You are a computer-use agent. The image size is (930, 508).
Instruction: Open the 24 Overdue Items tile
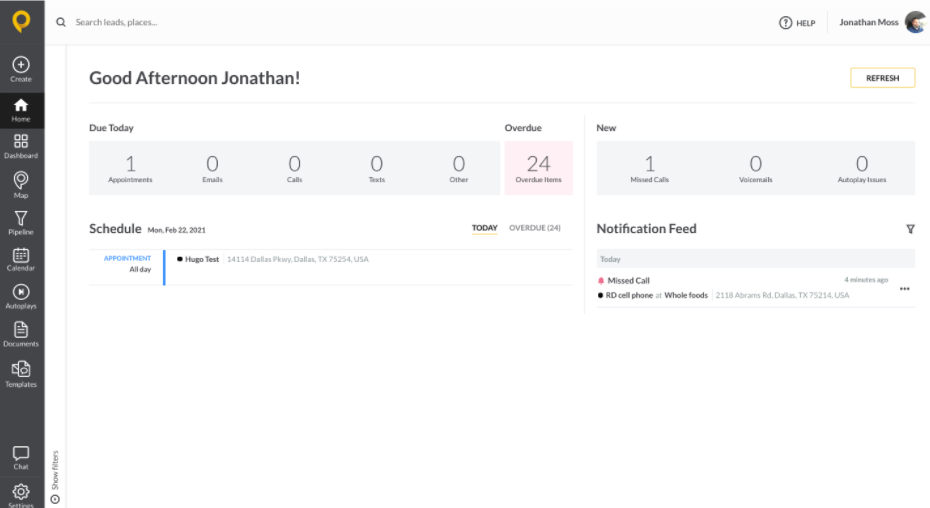coord(539,168)
